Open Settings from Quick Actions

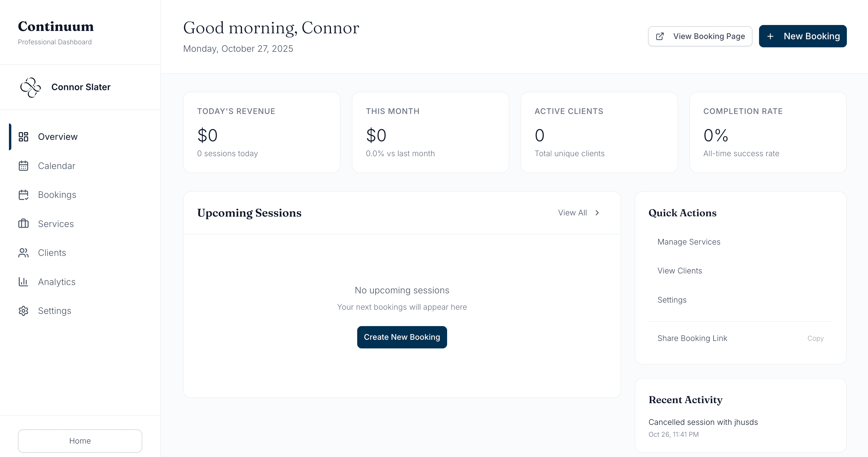(672, 300)
